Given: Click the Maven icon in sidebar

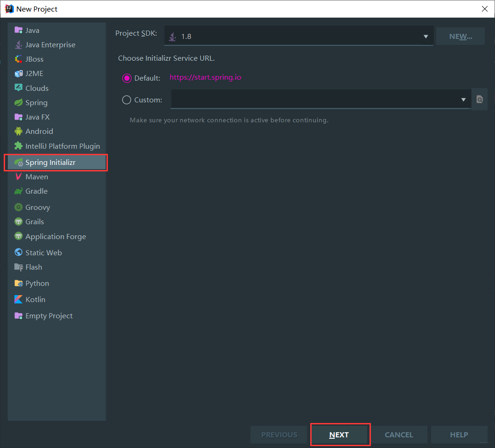Looking at the screenshot, I should click(x=19, y=177).
